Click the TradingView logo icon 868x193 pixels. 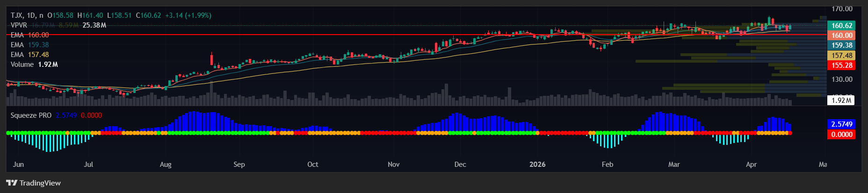coord(12,183)
